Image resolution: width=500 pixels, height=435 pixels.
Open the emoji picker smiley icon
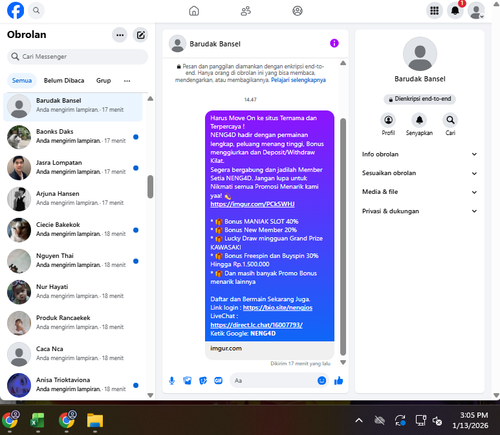322,381
